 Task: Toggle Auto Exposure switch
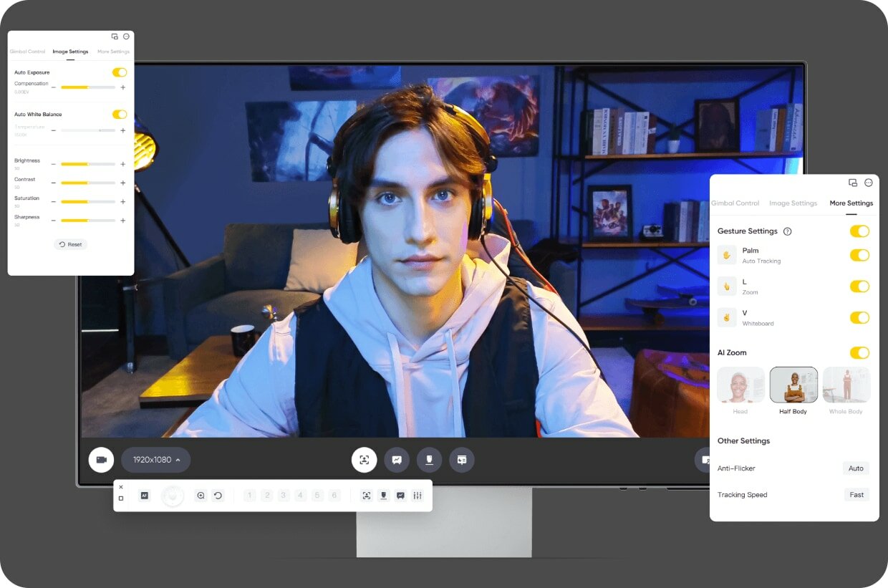coord(120,72)
